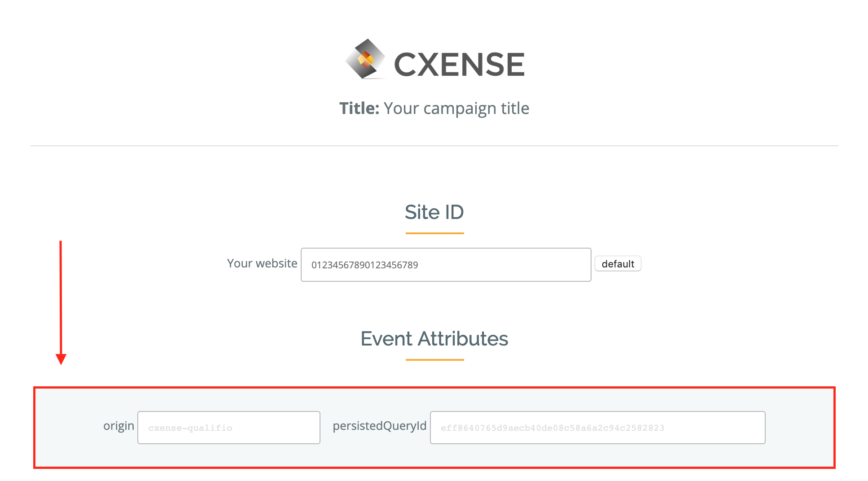Viewport: 868px width, 481px height.
Task: Click into the origin input field
Action: [x=229, y=428]
